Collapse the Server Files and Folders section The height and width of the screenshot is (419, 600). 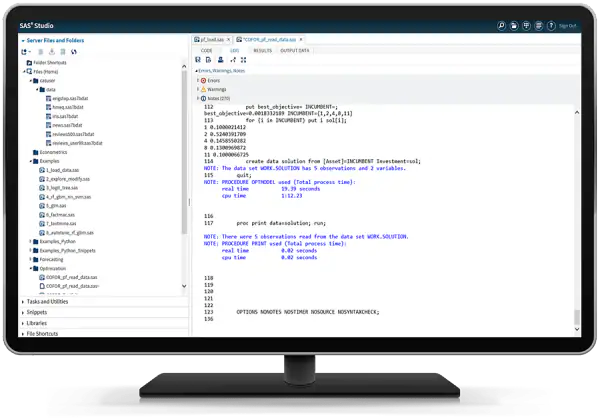pos(23,41)
